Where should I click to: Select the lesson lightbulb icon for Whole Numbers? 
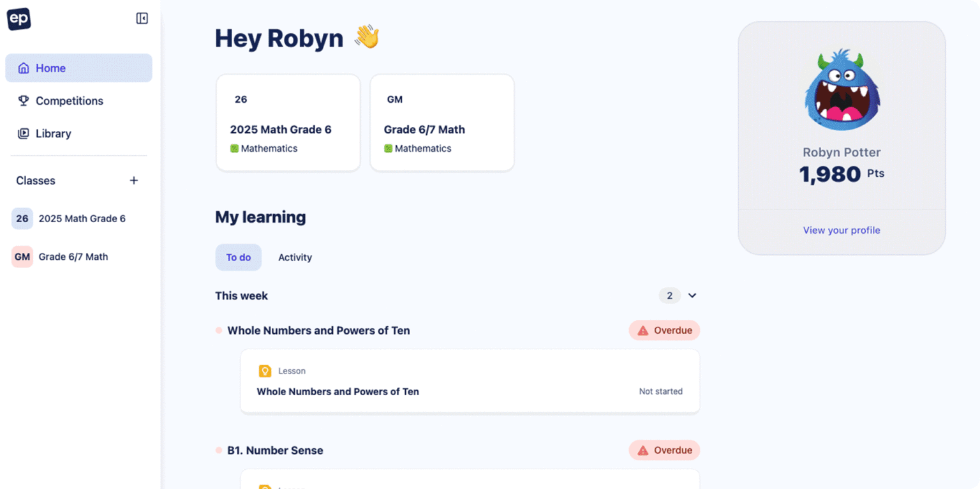266,370
